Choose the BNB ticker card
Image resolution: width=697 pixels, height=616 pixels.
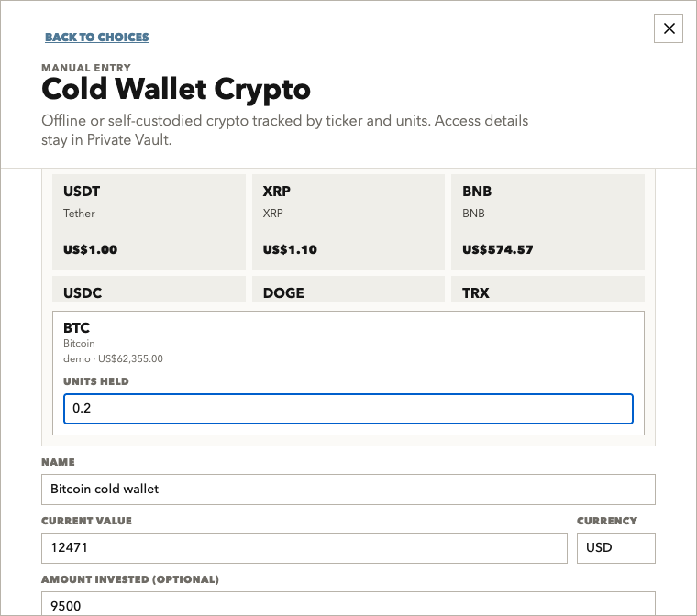point(548,221)
